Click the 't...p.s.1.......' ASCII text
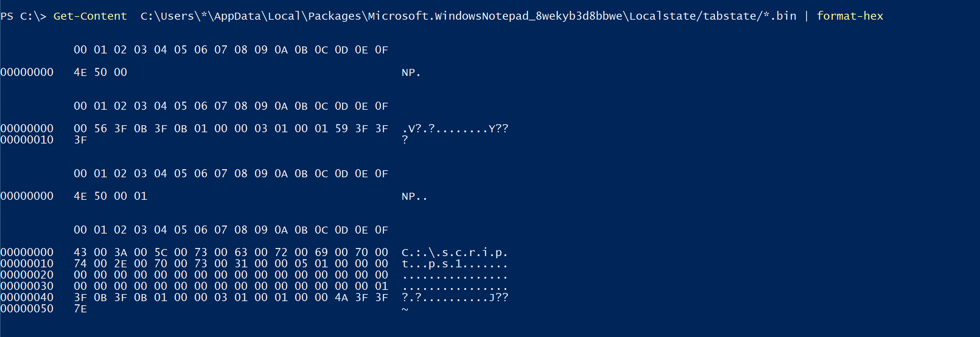This screenshot has height=337, width=980. point(455,264)
